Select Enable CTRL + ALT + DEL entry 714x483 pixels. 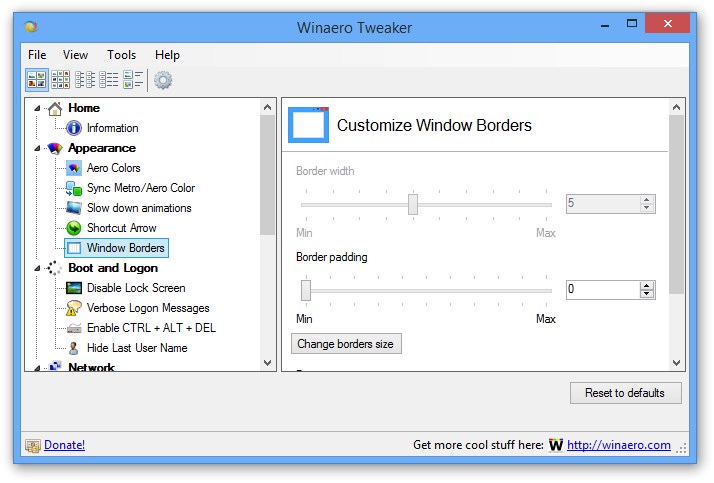[x=151, y=328]
